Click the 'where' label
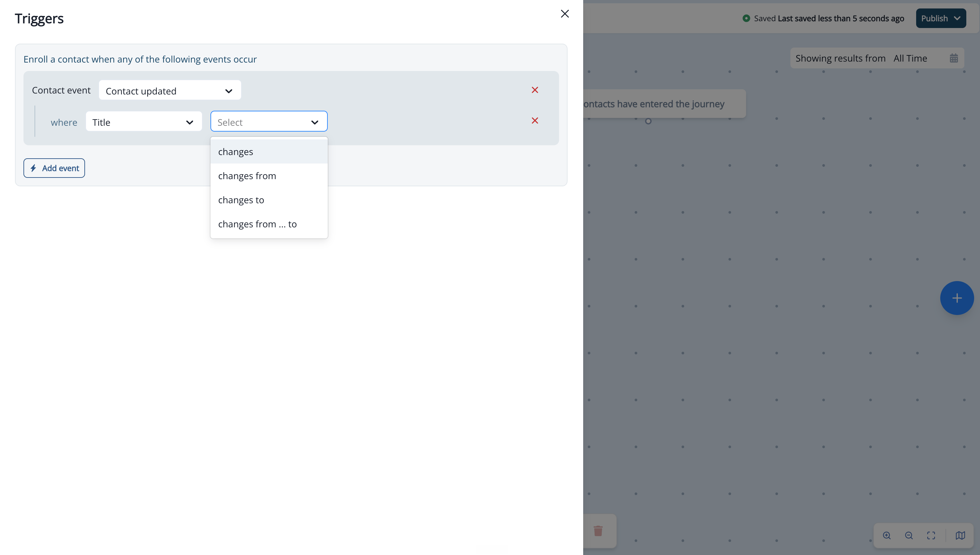The width and height of the screenshot is (980, 555). pyautogui.click(x=64, y=122)
